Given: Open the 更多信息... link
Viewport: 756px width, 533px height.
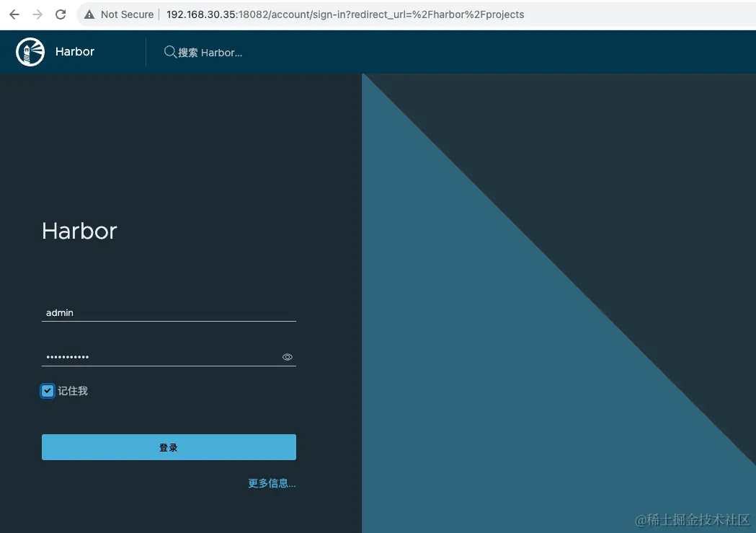Looking at the screenshot, I should pyautogui.click(x=272, y=483).
